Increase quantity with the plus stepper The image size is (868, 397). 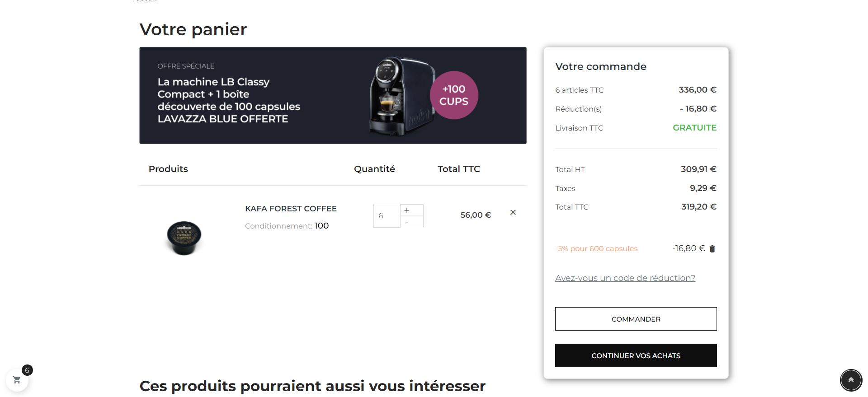(412, 210)
